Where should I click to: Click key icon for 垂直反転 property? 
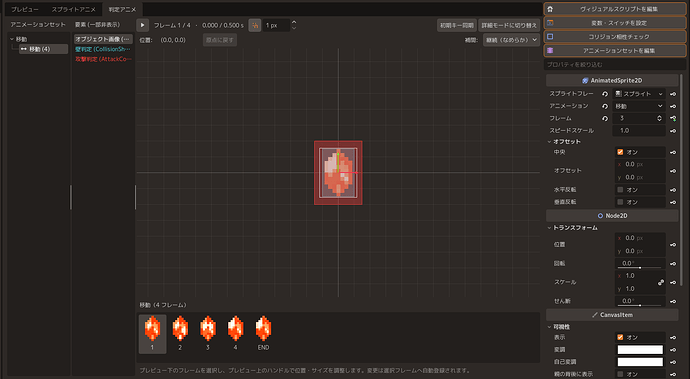click(x=673, y=202)
